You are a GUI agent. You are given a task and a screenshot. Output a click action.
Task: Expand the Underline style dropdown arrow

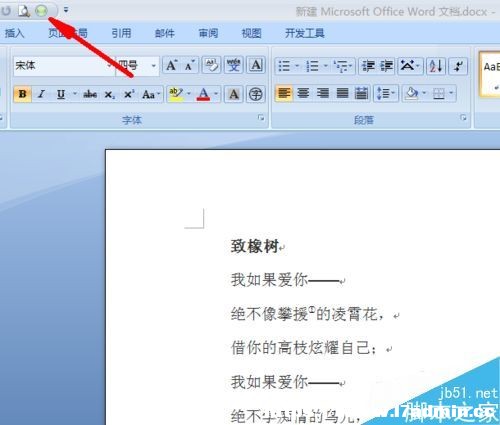(75, 94)
